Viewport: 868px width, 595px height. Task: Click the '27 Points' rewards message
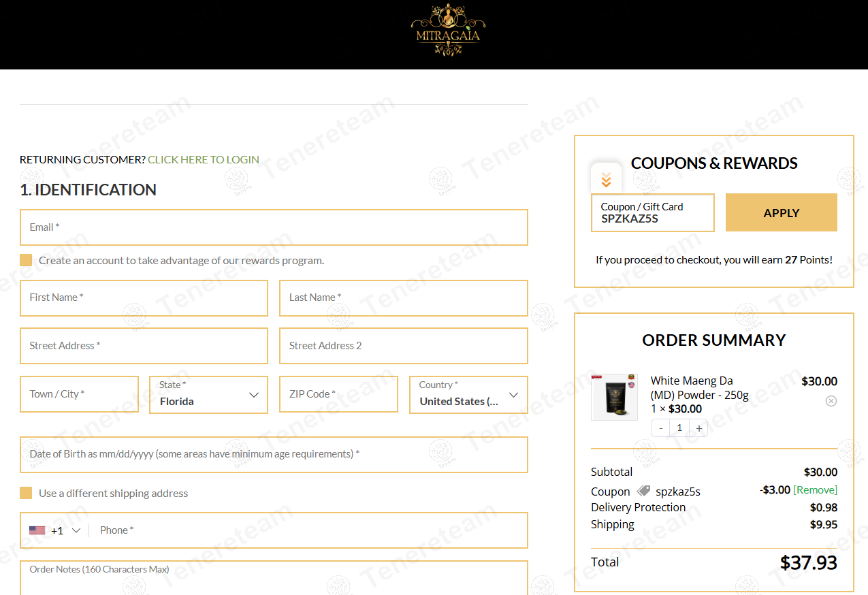pyautogui.click(x=714, y=259)
